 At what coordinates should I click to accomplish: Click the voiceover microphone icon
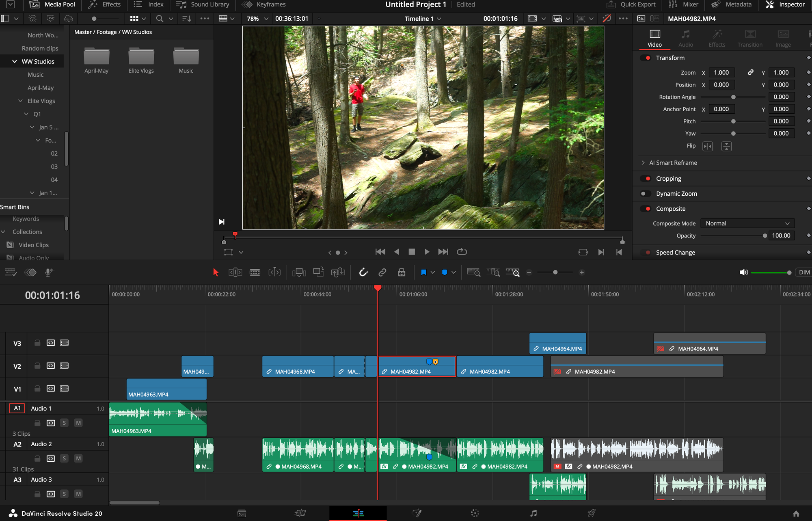[49, 272]
